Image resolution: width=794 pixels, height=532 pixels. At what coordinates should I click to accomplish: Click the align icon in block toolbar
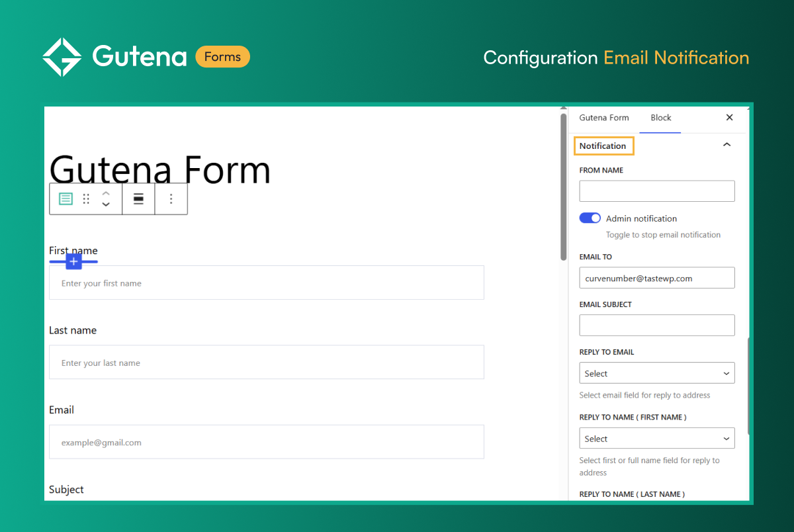[139, 199]
